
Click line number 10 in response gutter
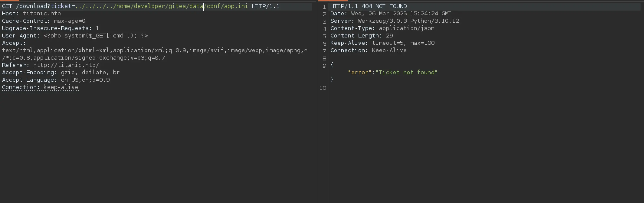(323, 88)
